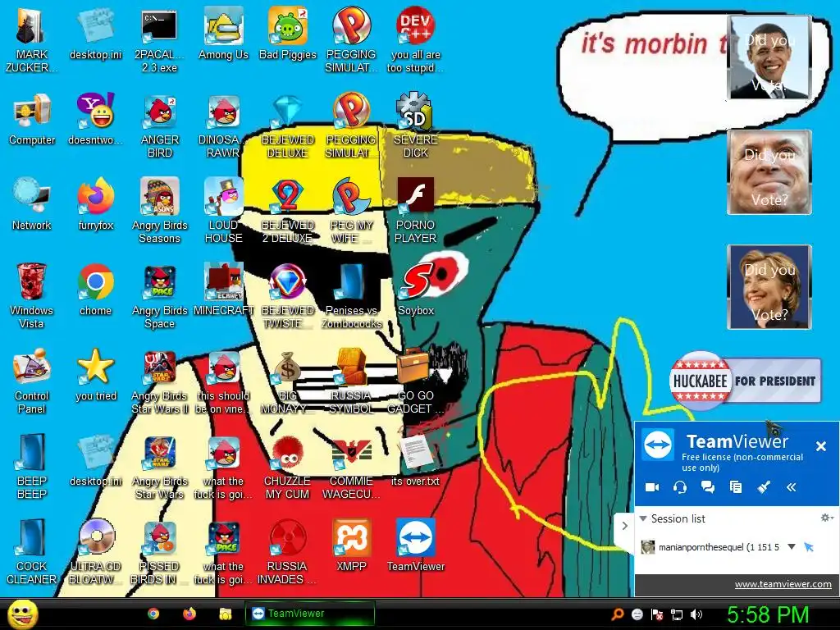Close the TeamViewer session panel

tap(820, 446)
